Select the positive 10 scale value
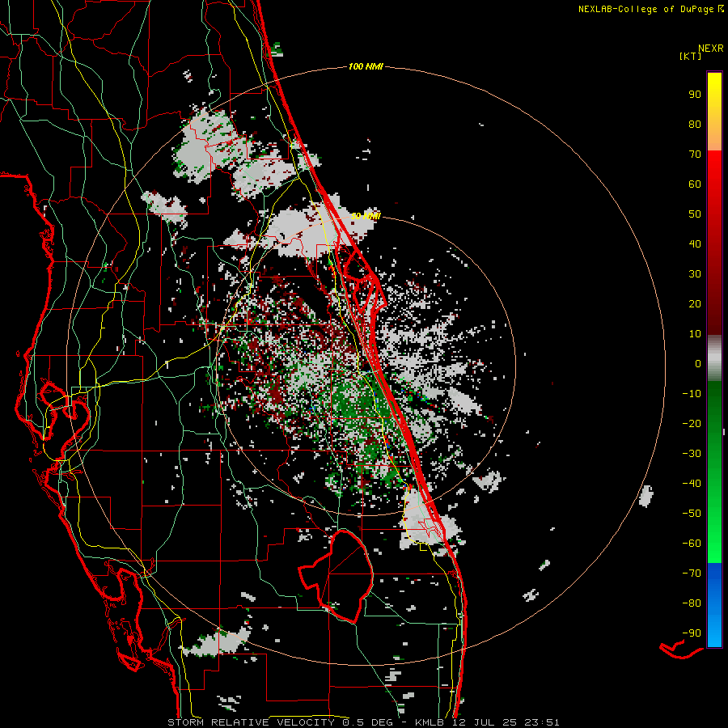Screen dimensions: 728x728 (695, 334)
